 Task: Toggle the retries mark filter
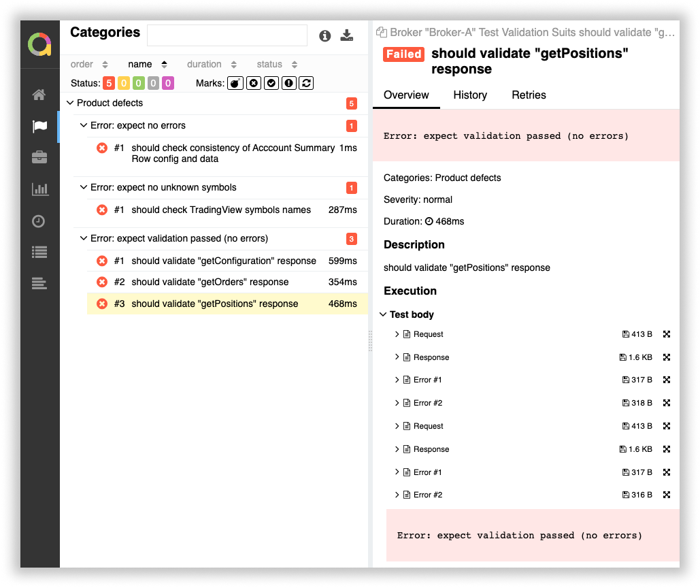click(306, 83)
